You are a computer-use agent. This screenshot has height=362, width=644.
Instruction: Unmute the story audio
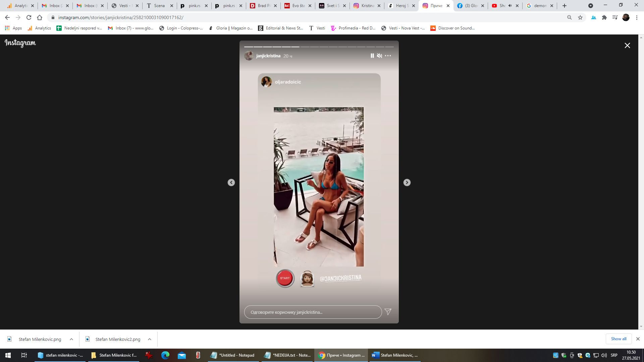pos(379,56)
